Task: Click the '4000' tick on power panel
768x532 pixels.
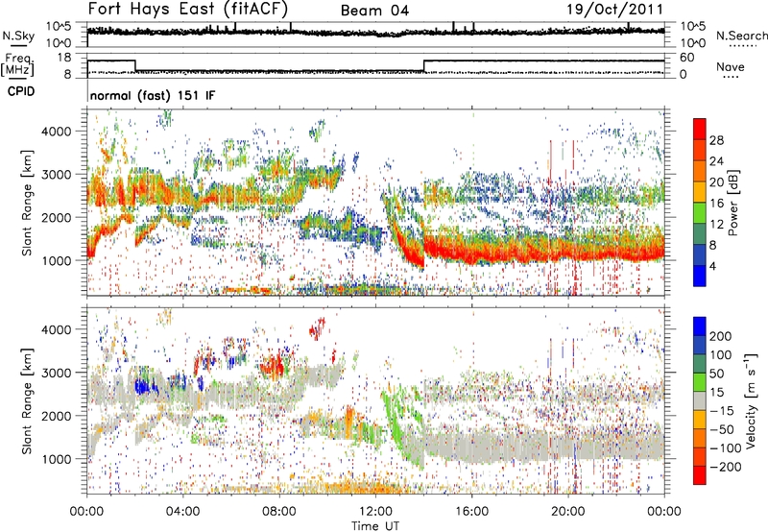Action: click(57, 132)
